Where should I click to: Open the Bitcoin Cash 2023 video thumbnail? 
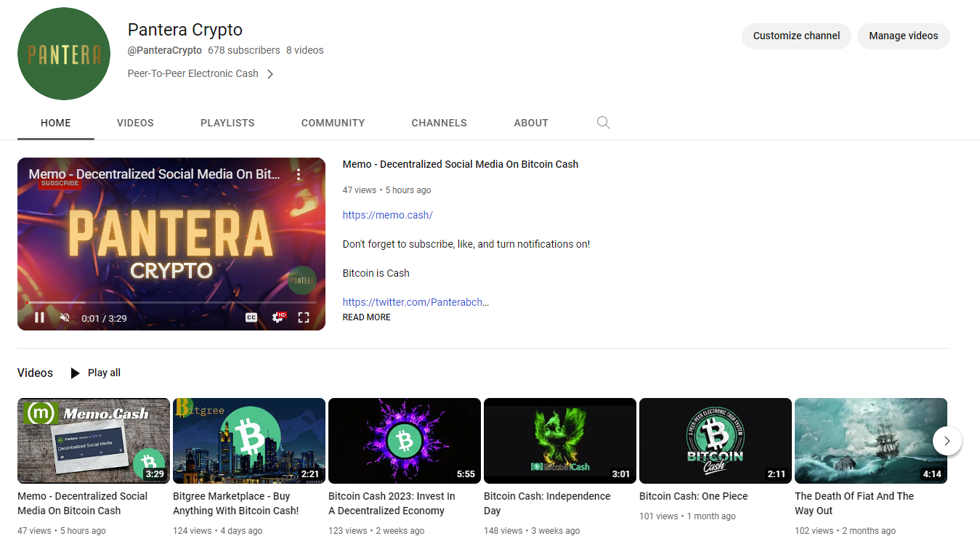point(405,441)
